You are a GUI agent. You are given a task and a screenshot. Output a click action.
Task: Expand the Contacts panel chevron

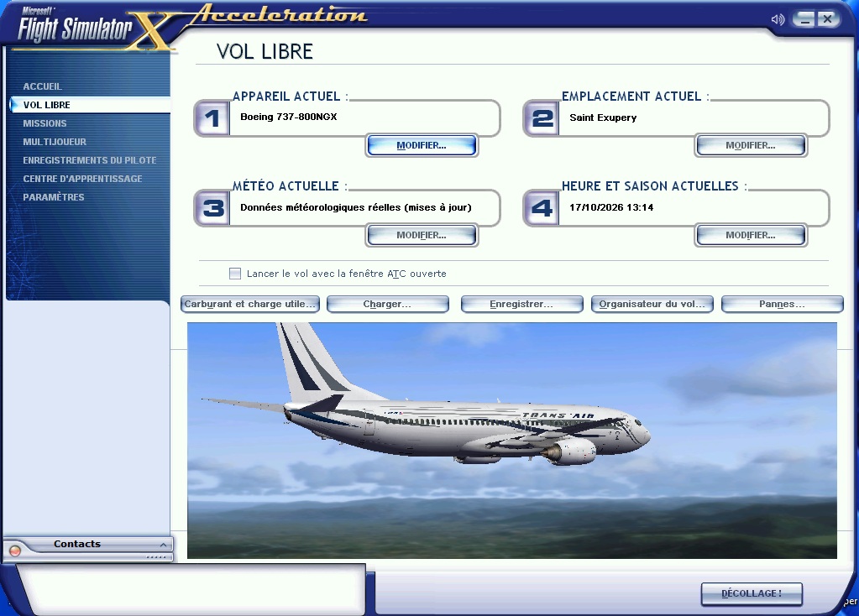[163, 545]
